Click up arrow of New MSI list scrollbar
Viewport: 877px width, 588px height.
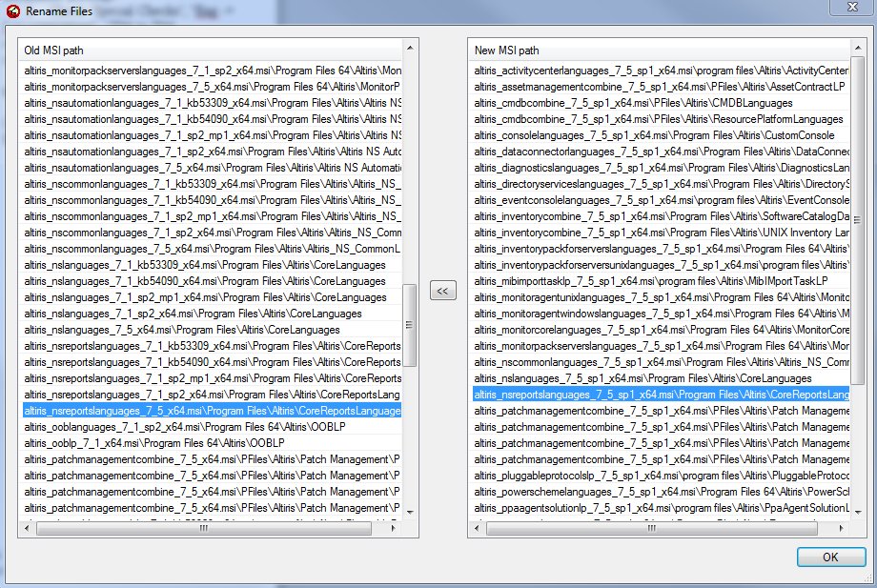click(857, 49)
